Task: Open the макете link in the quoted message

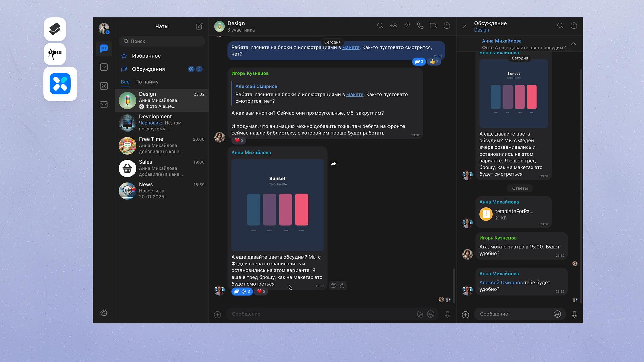Action: 355,95
